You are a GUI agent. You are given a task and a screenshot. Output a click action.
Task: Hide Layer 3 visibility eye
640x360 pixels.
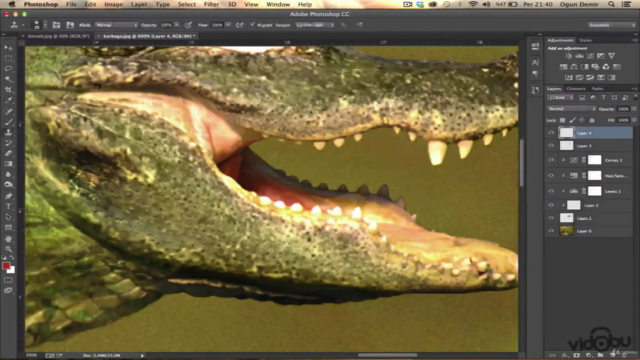[551, 146]
